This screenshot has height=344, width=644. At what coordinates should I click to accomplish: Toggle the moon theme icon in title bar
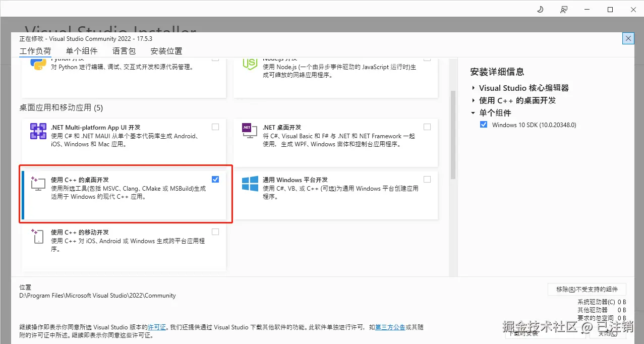point(540,9)
